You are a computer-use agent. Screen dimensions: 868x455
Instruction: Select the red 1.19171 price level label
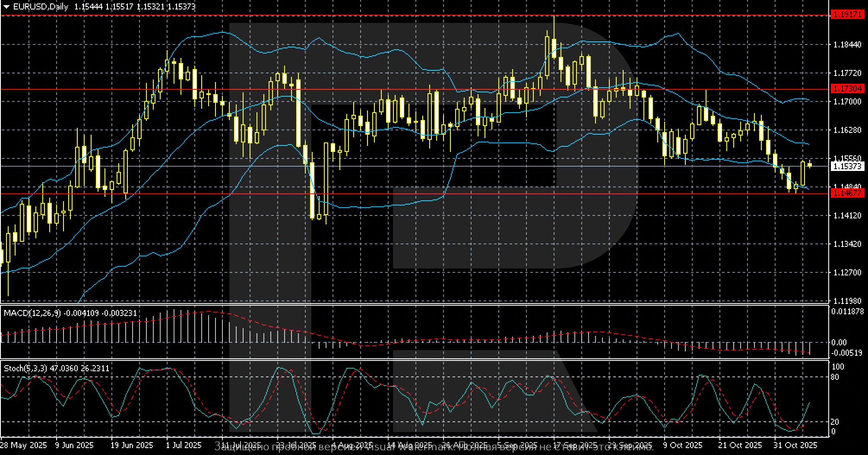point(846,15)
